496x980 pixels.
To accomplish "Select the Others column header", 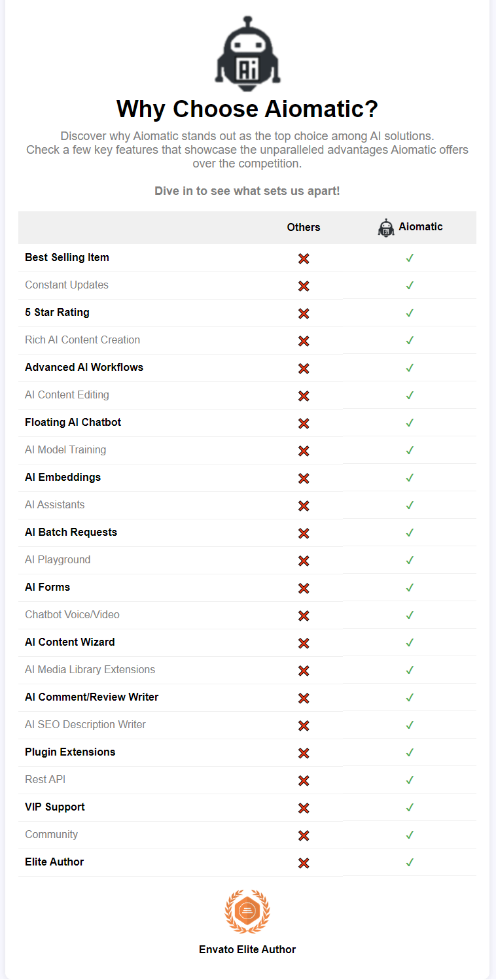I will [x=304, y=228].
